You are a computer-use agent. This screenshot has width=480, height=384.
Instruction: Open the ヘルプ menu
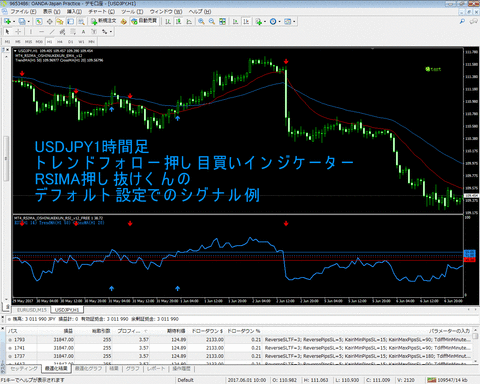[200, 12]
